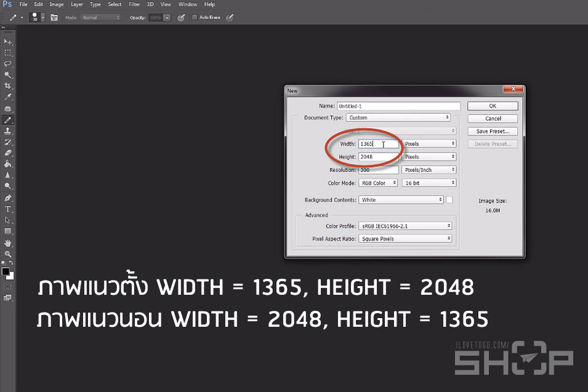Select the Healing Brush tool
The height and width of the screenshot is (392, 588).
[x=7, y=109]
